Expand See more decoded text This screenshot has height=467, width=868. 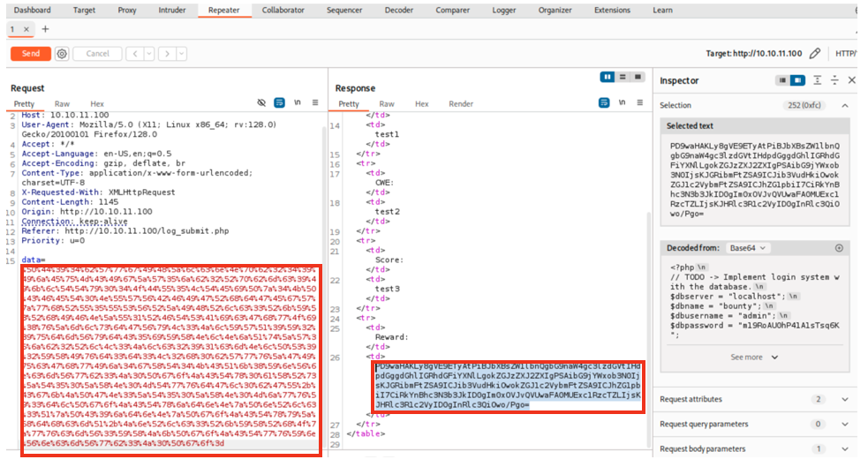[x=754, y=357]
